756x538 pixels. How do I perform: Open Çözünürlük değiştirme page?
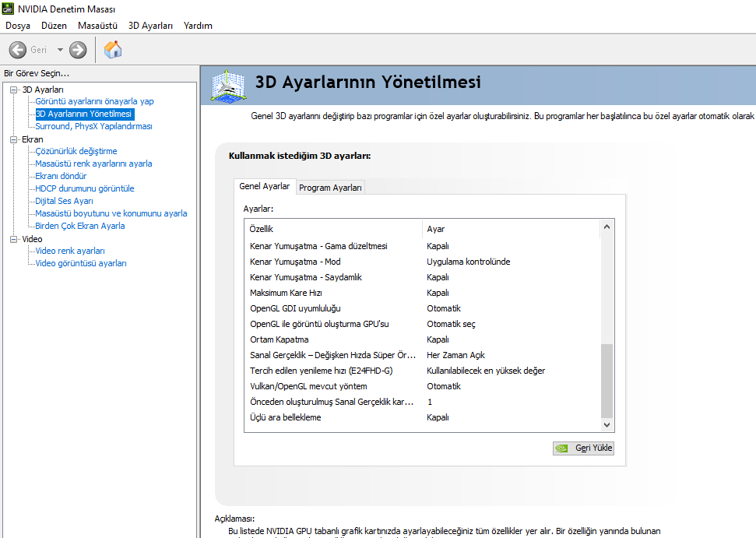pos(76,151)
